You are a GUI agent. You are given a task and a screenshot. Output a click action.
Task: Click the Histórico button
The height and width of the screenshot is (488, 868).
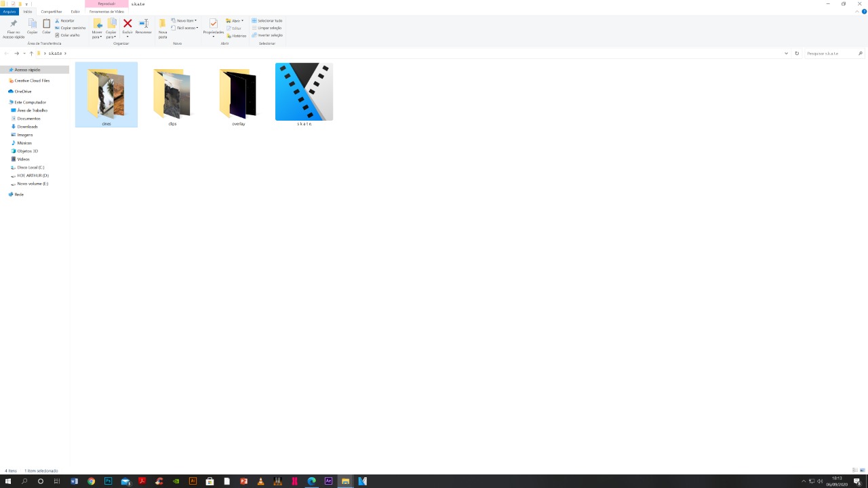237,36
